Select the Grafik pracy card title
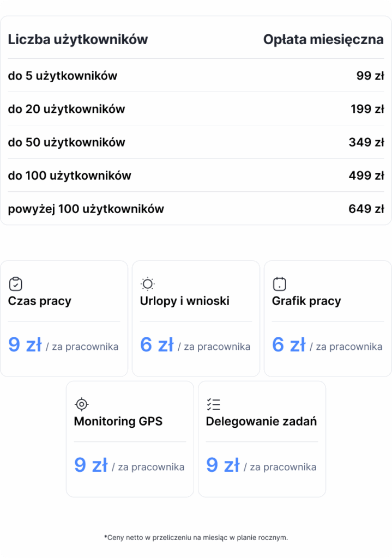The height and width of the screenshot is (558, 392). pyautogui.click(x=306, y=301)
